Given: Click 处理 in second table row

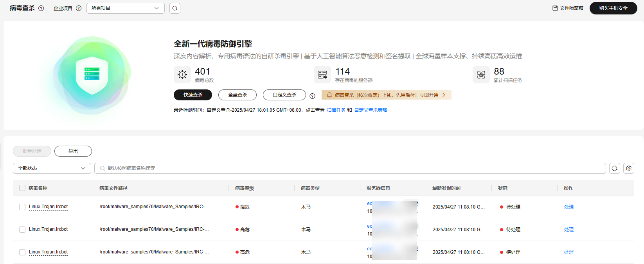Looking at the screenshot, I should (x=569, y=230).
